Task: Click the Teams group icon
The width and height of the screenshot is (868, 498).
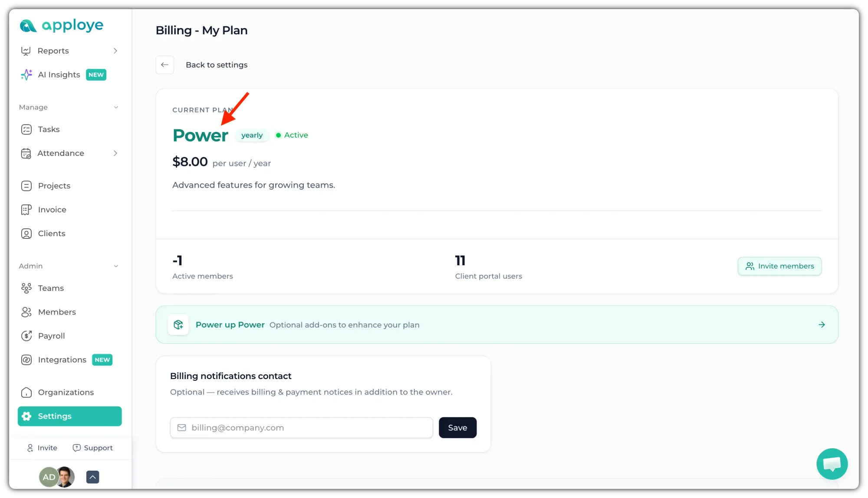Action: pos(26,288)
